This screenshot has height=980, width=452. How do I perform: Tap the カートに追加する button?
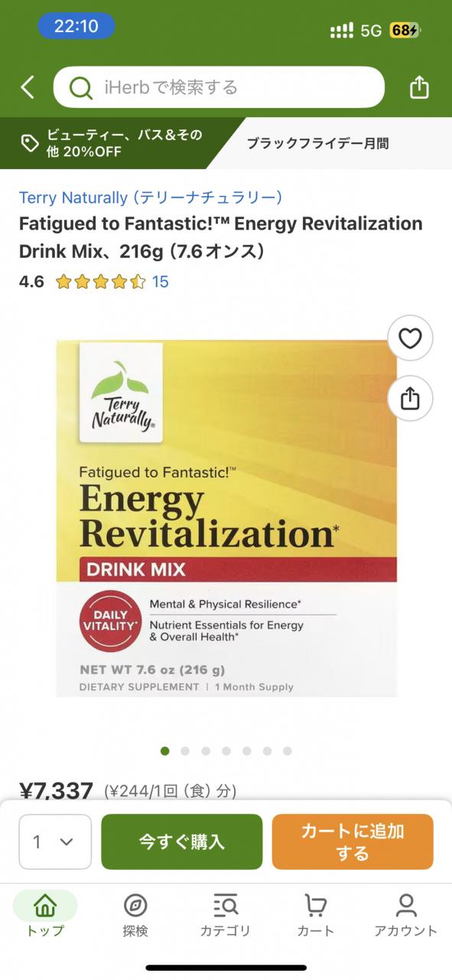point(353,841)
